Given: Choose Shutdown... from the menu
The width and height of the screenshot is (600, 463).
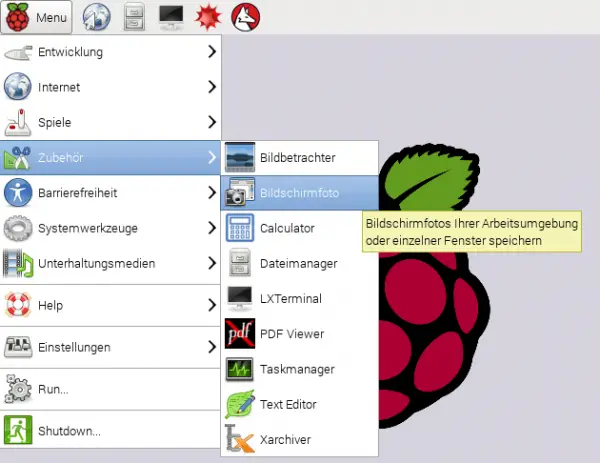Looking at the screenshot, I should 111,430.
